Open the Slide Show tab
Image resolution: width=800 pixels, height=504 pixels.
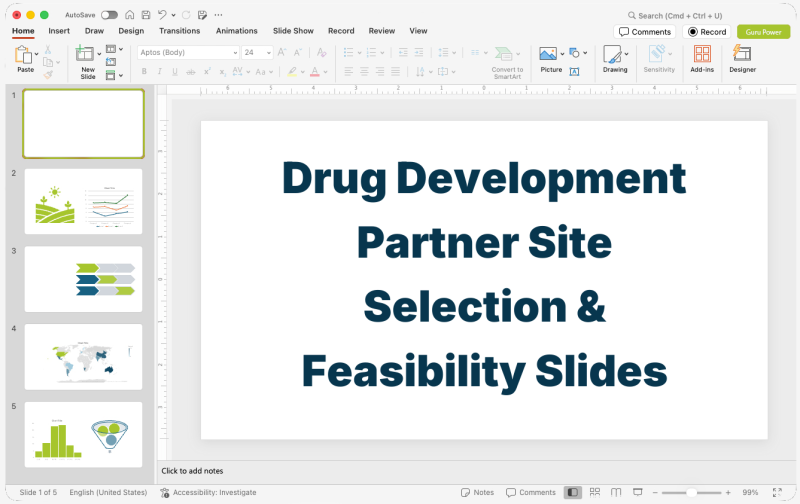pyautogui.click(x=293, y=31)
